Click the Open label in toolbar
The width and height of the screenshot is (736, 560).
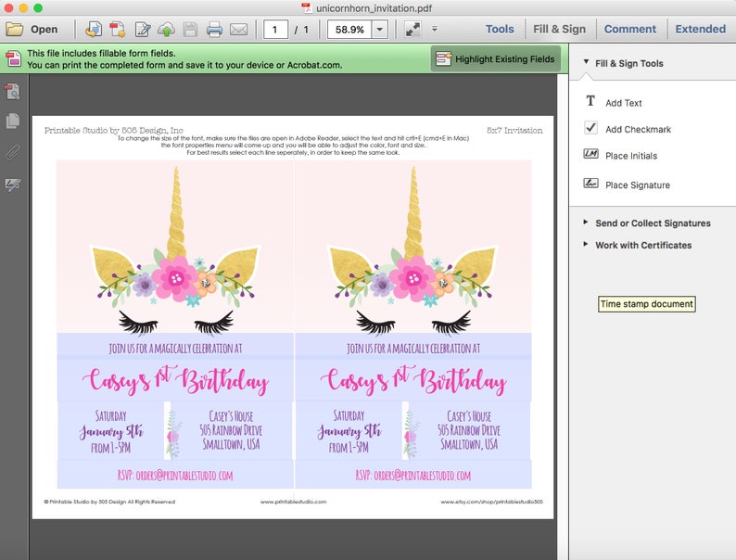(x=44, y=29)
